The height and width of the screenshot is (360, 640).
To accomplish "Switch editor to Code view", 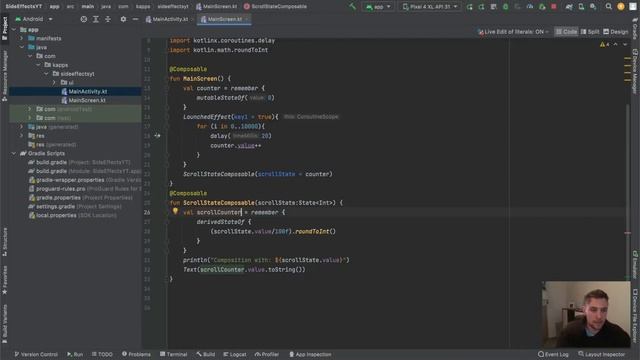I will 566,32.
